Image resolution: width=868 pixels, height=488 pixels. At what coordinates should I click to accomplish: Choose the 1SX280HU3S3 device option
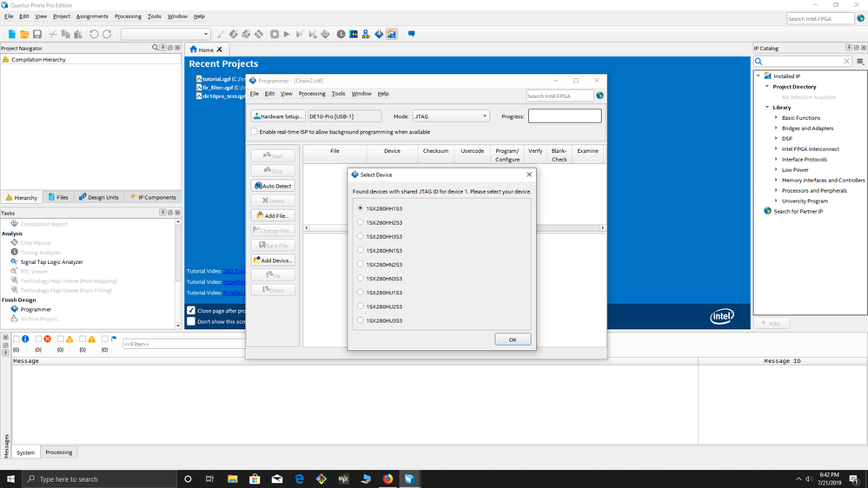tap(361, 320)
